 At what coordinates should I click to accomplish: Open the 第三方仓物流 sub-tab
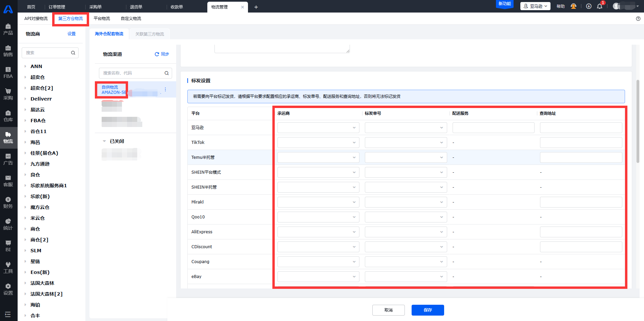(x=70, y=19)
